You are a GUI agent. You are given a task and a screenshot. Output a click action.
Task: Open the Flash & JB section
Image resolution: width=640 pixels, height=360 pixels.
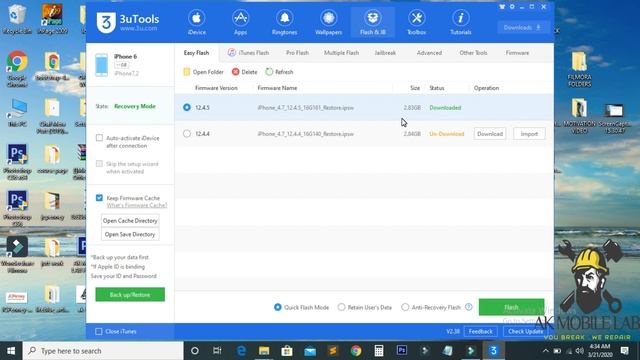click(373, 22)
